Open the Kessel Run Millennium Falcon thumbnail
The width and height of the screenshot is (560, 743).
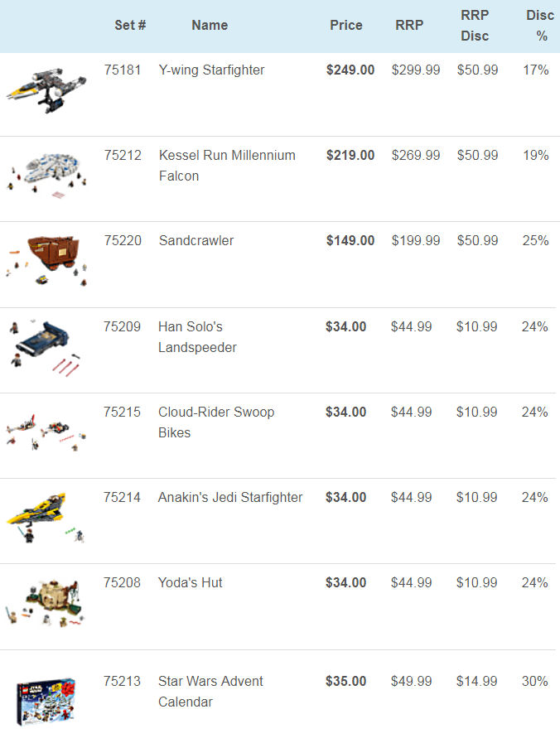click(x=46, y=175)
